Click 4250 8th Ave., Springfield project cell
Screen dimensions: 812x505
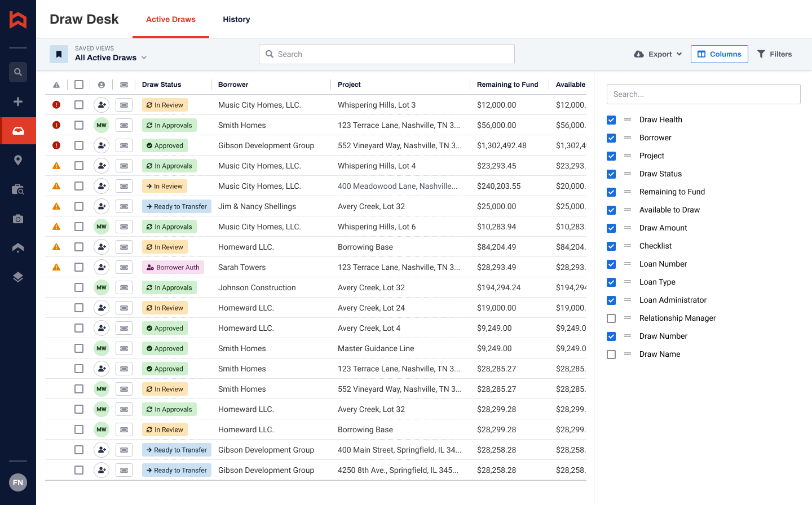[x=398, y=470]
